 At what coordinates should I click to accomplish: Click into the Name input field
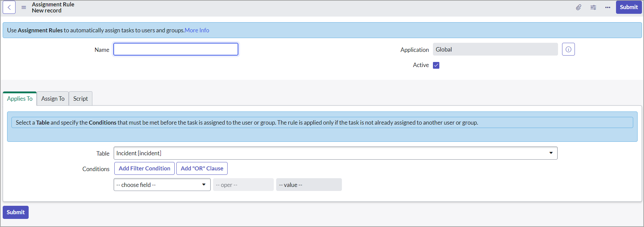click(x=176, y=50)
